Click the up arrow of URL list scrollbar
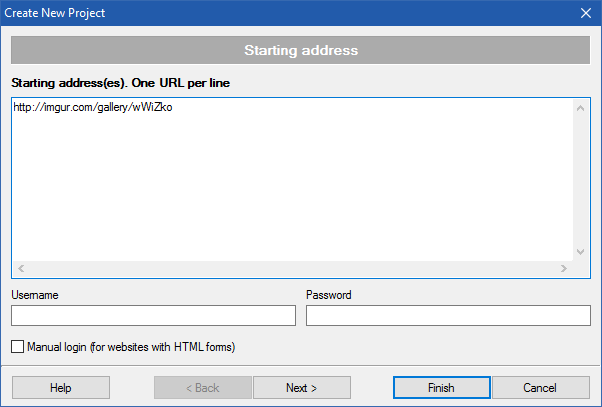602x407 pixels. click(580, 108)
